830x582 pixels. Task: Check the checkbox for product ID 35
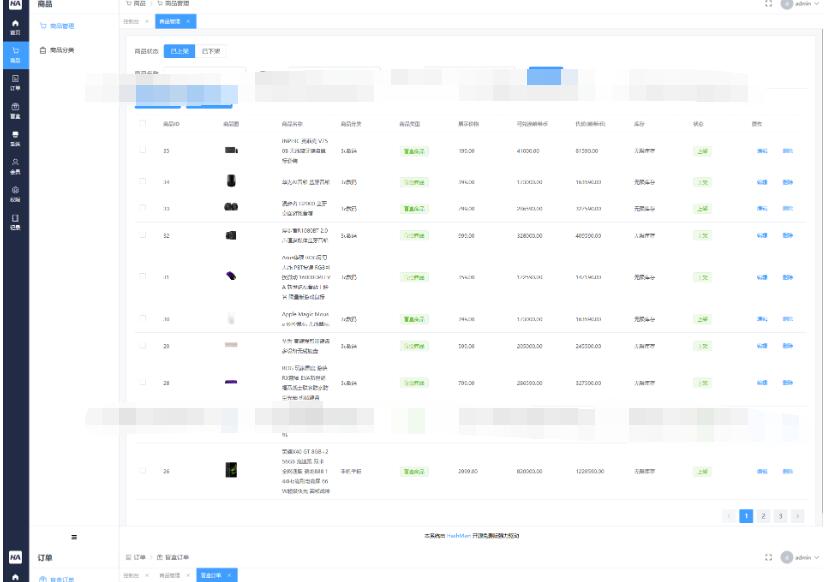coord(143,150)
